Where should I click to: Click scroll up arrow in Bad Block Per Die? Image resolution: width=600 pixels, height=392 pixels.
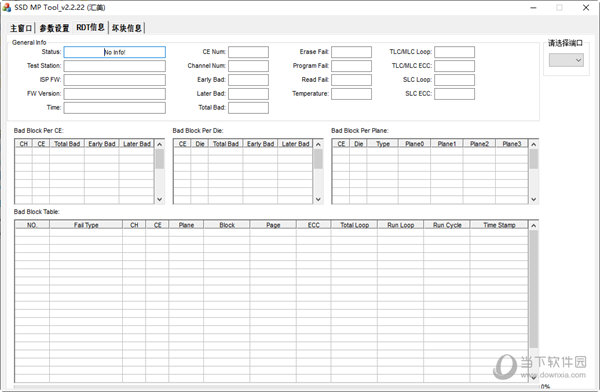318,144
